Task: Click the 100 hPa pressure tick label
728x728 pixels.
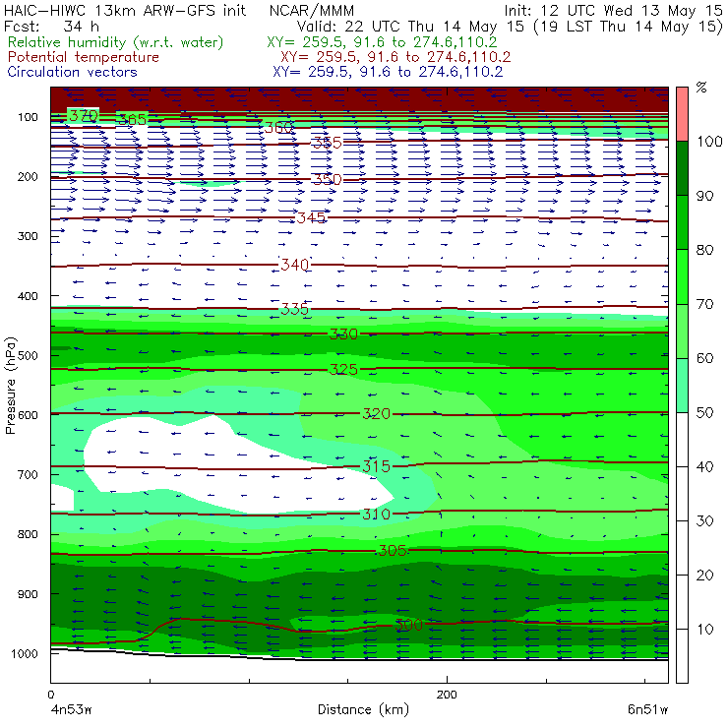Action: click(x=28, y=117)
